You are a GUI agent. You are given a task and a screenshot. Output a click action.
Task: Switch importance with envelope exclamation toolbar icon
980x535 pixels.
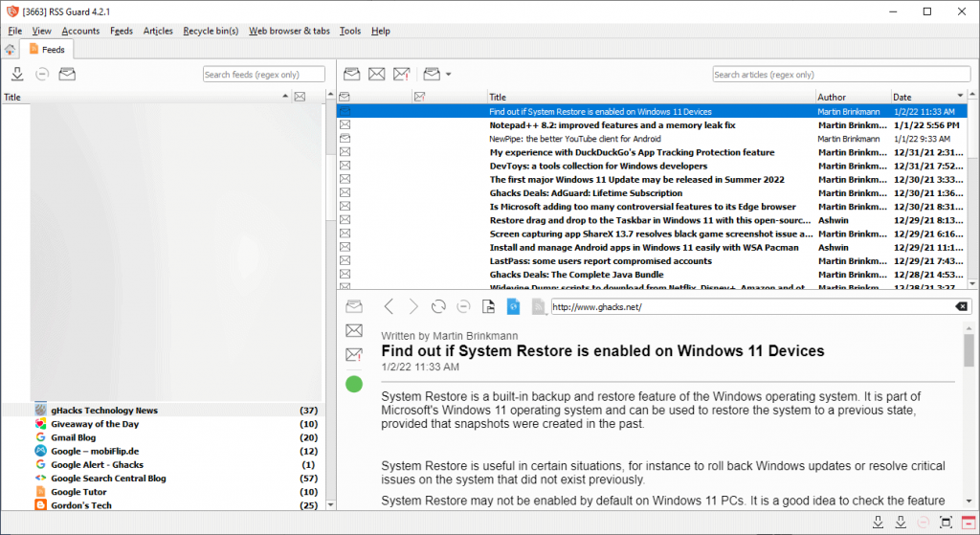(402, 74)
